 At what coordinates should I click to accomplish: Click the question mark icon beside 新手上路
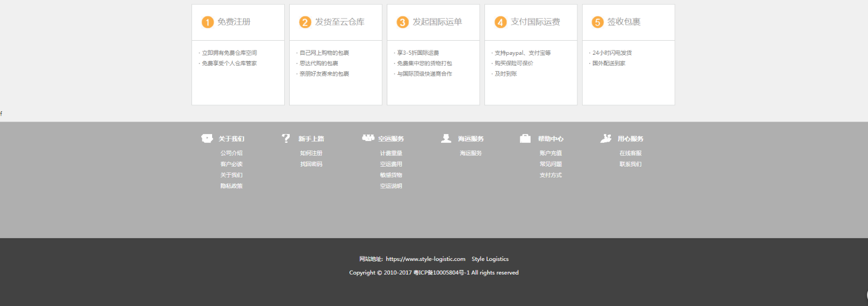[x=286, y=138]
